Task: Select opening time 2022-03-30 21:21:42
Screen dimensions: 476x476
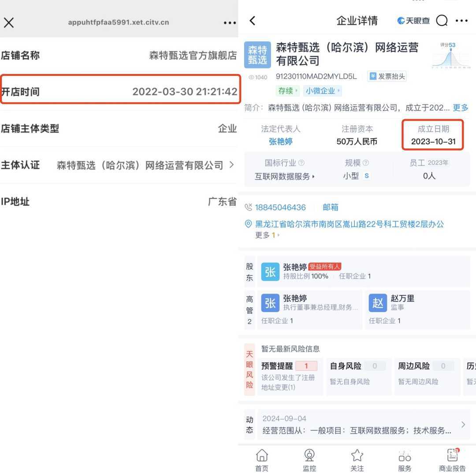Action: [x=185, y=91]
